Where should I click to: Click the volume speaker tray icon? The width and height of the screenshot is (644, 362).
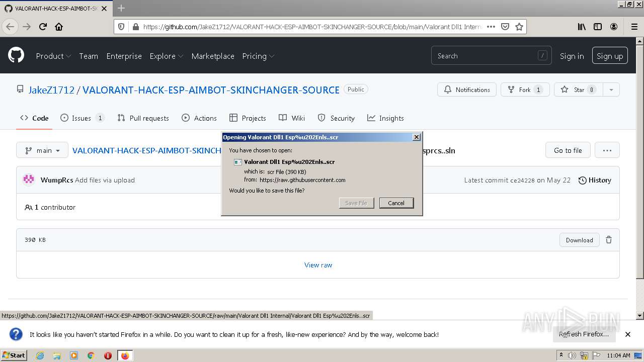tap(572, 355)
